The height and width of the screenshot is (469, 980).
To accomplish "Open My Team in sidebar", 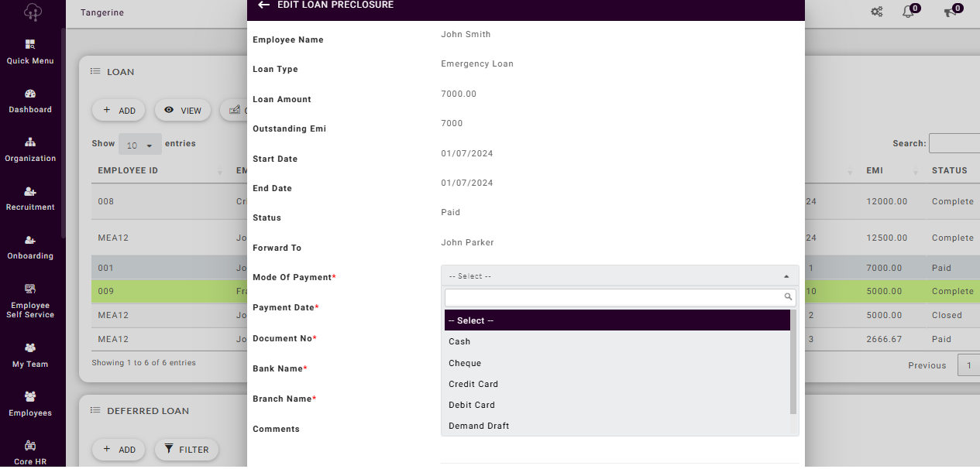I will pyautogui.click(x=30, y=355).
